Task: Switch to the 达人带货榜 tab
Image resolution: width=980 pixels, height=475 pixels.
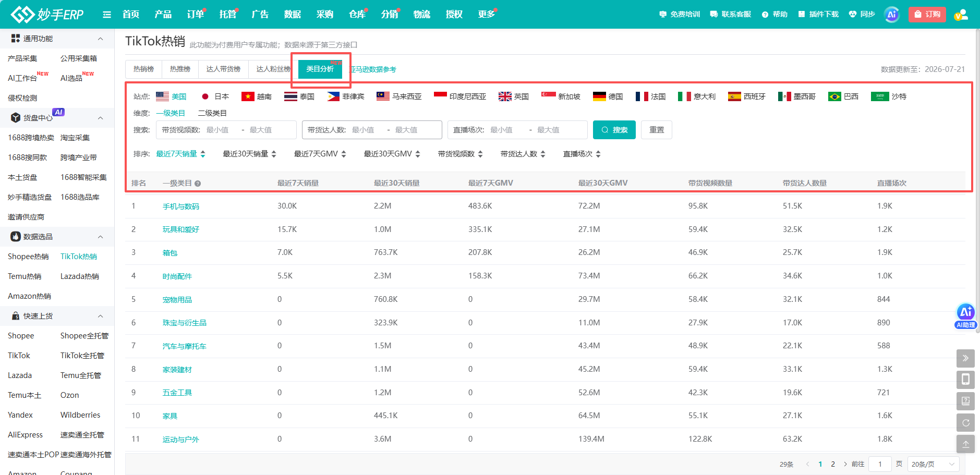Action: click(223, 69)
